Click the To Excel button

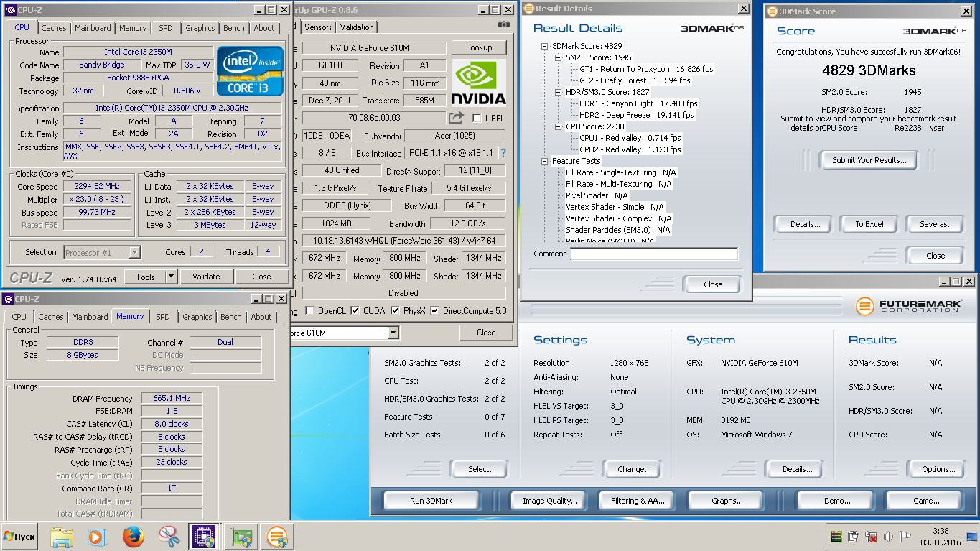[869, 224]
